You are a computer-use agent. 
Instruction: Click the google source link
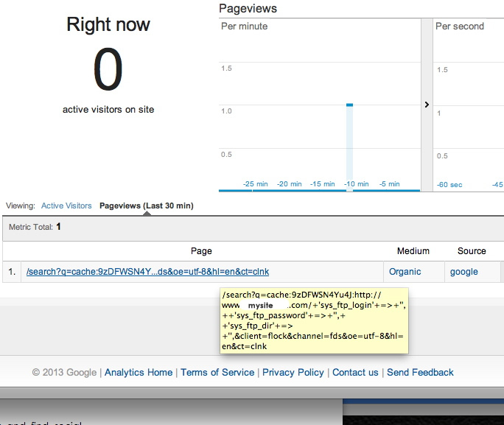click(464, 272)
